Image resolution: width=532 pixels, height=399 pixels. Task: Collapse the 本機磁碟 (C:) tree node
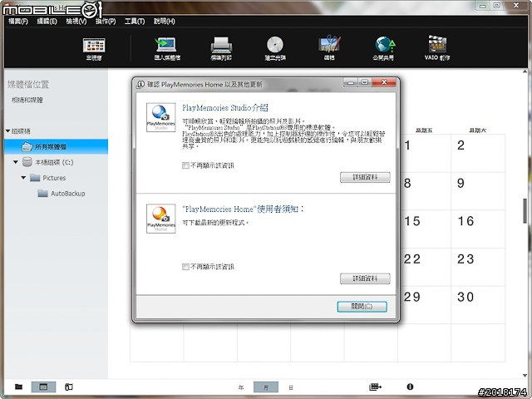pos(16,162)
